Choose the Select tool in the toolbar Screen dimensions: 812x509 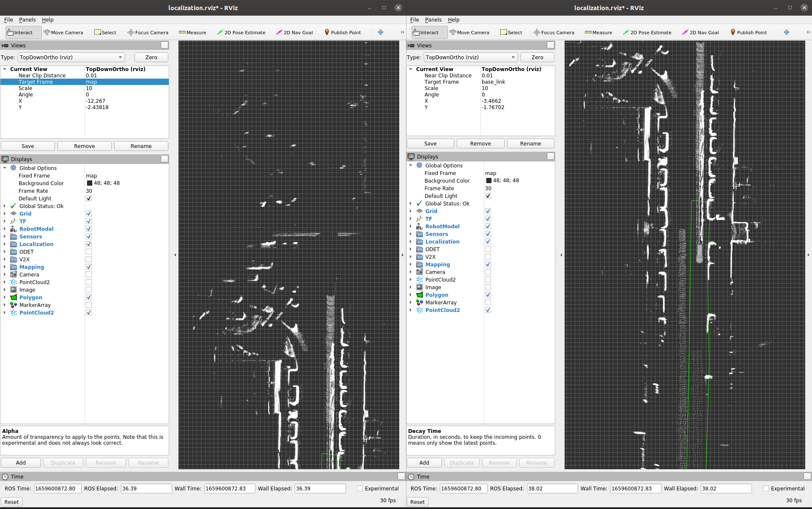[x=105, y=32]
